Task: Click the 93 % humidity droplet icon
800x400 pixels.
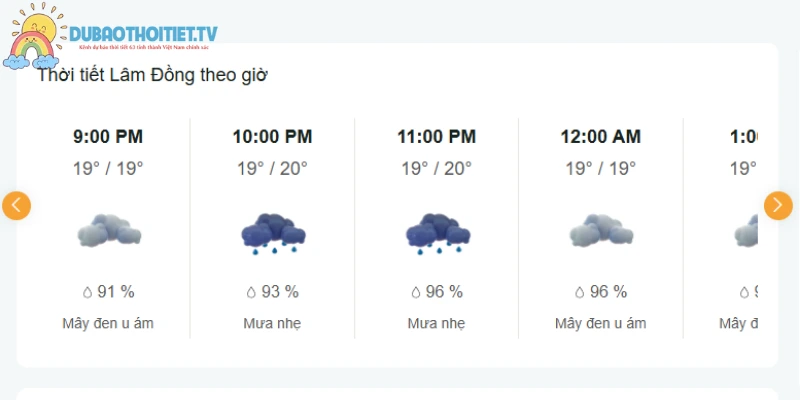Action: coord(251,292)
